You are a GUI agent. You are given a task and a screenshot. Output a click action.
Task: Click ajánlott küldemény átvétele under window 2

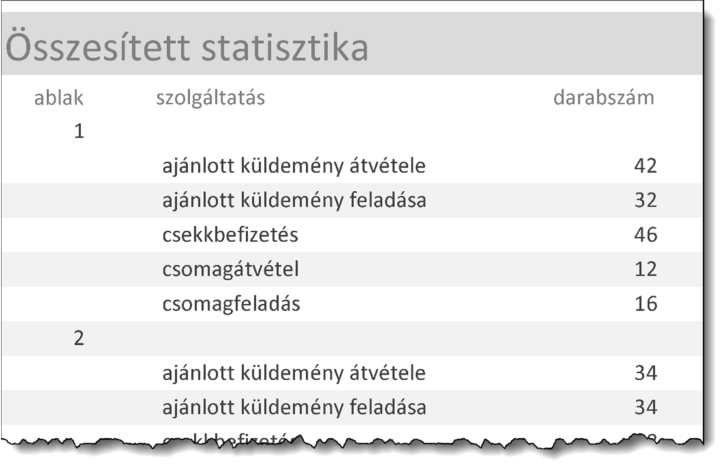(x=294, y=373)
